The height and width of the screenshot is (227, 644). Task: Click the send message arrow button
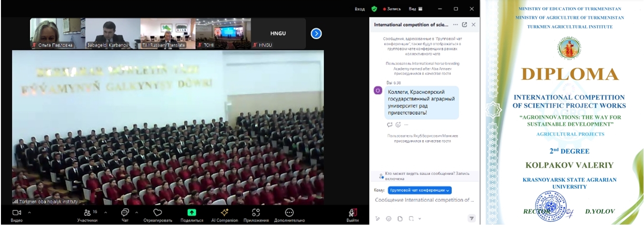point(471,218)
